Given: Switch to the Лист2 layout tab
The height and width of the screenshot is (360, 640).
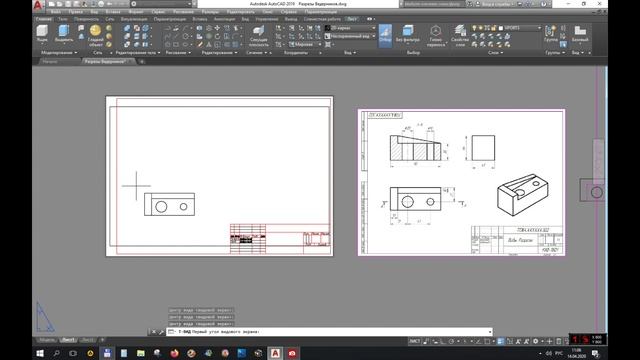Looking at the screenshot, I should (x=88, y=340).
